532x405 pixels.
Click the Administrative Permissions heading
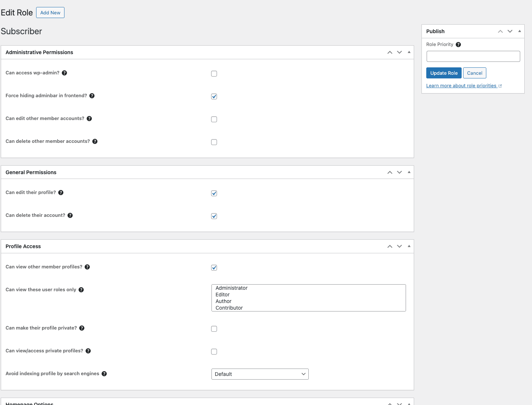click(x=39, y=52)
